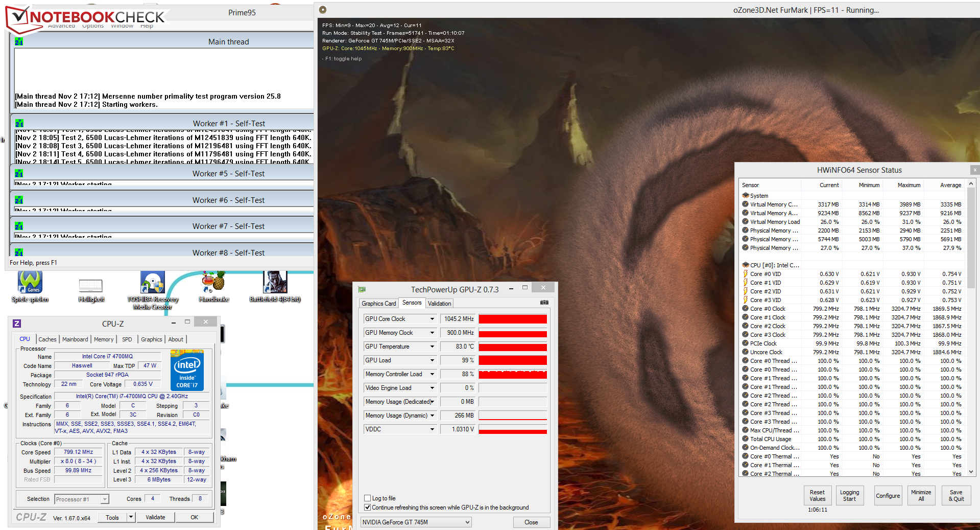Screen dimensions: 980x530
Task: Click the Validate button in CPU-Z
Action: pos(155,517)
